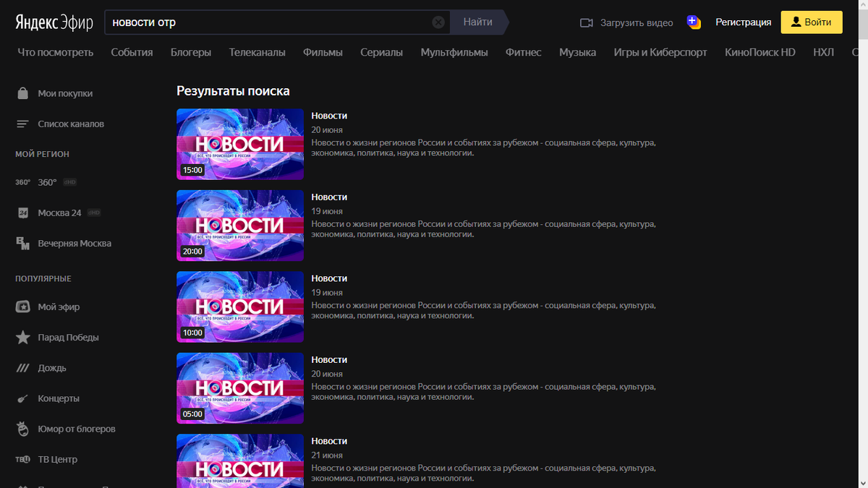
Task: Open Игры и Киберспорт tab
Action: pyautogui.click(x=660, y=52)
